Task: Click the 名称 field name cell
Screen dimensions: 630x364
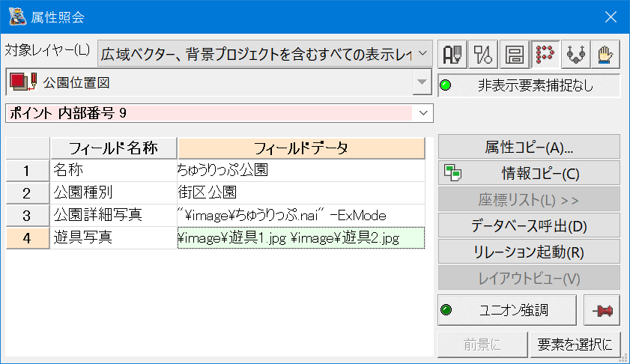Action: (x=113, y=170)
